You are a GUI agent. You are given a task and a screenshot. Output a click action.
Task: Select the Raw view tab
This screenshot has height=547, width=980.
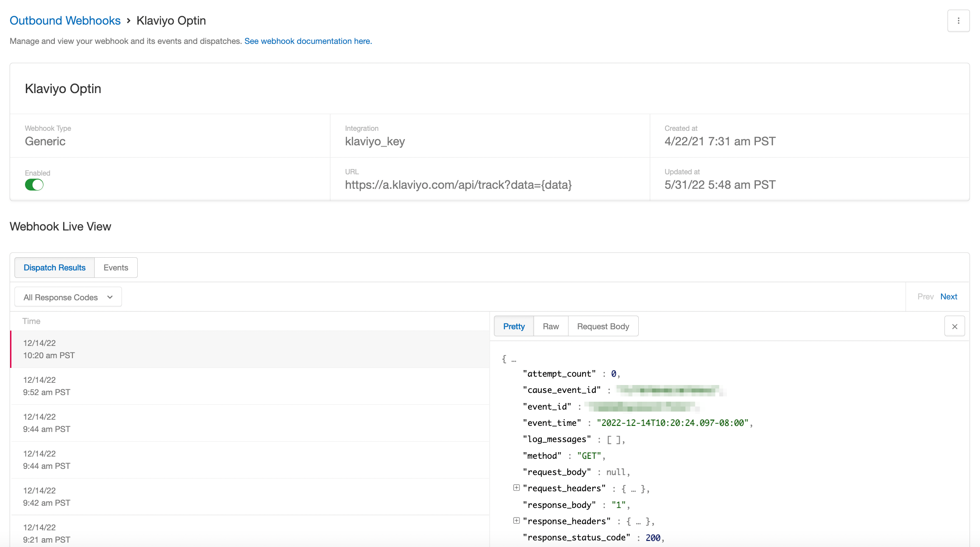coord(551,326)
